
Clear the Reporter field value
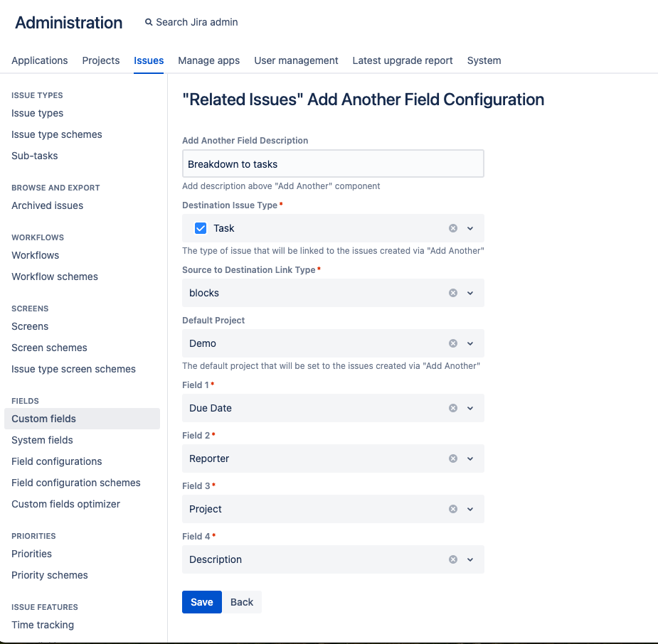(453, 458)
